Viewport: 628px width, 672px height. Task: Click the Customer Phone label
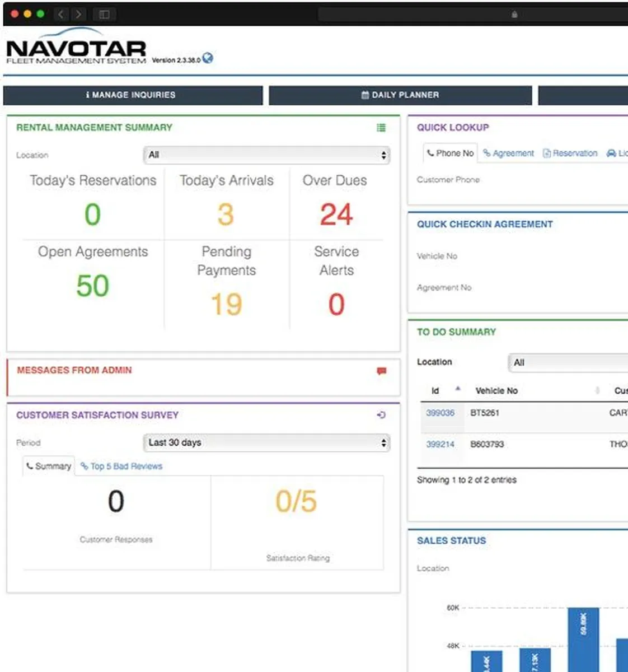click(448, 180)
